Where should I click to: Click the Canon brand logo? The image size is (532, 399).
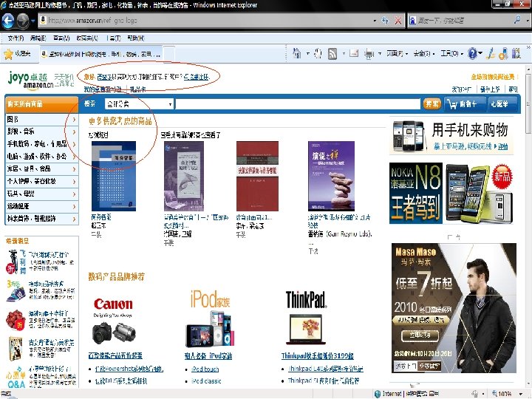coord(113,304)
